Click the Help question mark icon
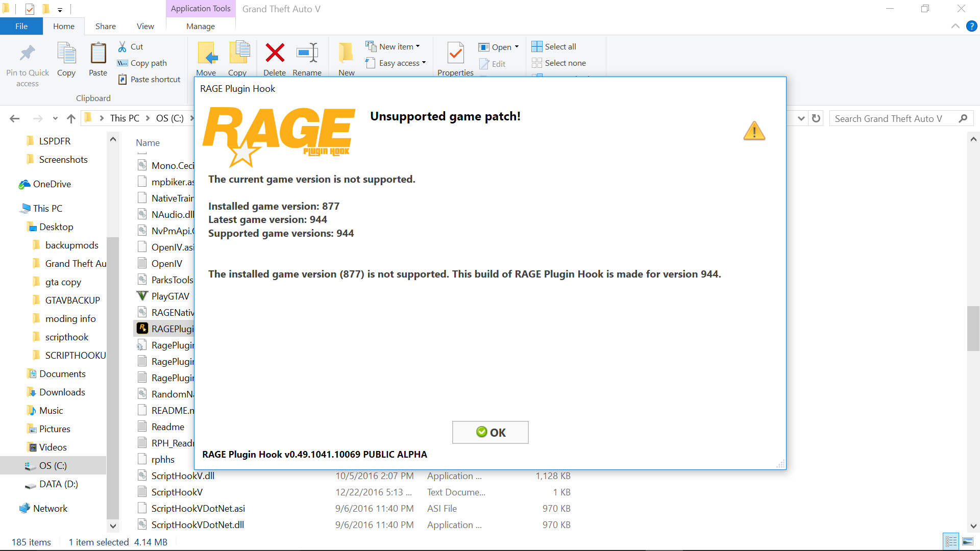The width and height of the screenshot is (980, 551). click(971, 26)
